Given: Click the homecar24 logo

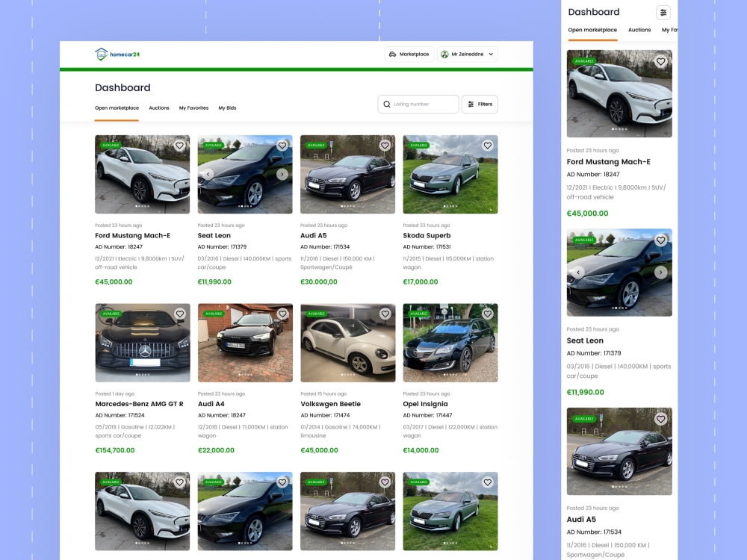Looking at the screenshot, I should [117, 55].
